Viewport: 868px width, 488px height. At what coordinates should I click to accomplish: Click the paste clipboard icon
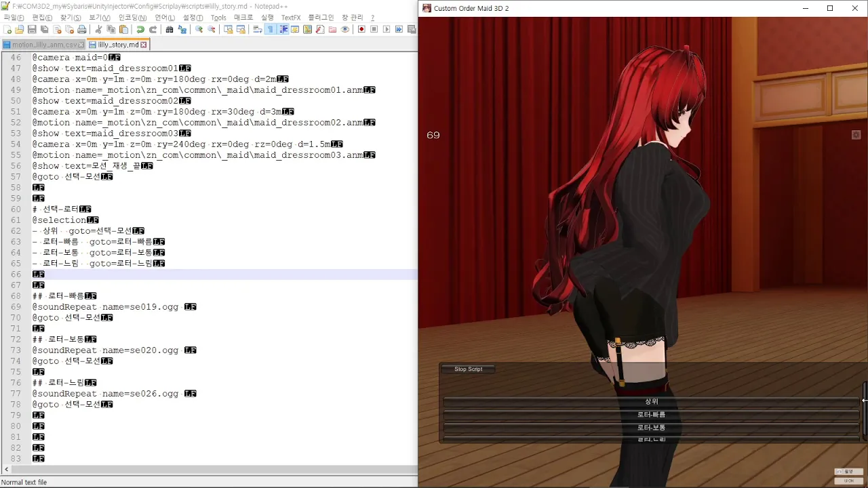click(x=123, y=29)
